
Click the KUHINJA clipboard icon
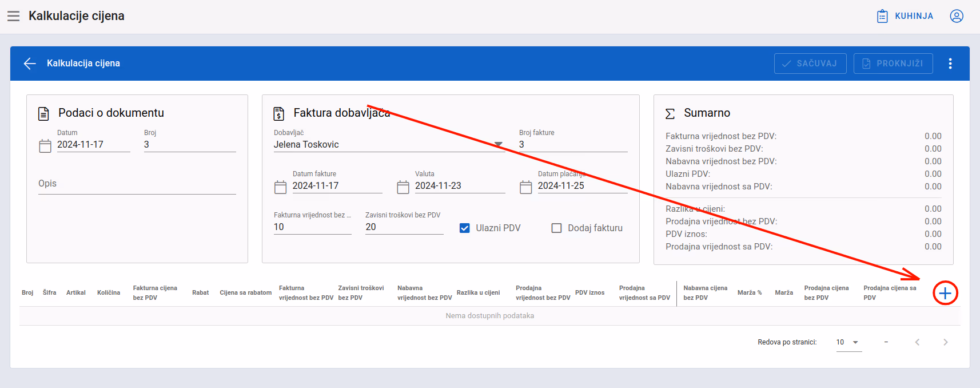coord(882,16)
